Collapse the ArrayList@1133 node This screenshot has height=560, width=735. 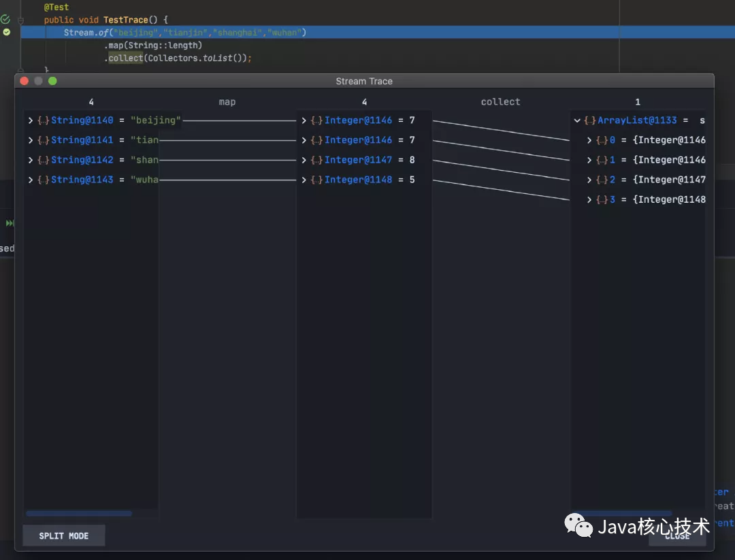(x=577, y=120)
